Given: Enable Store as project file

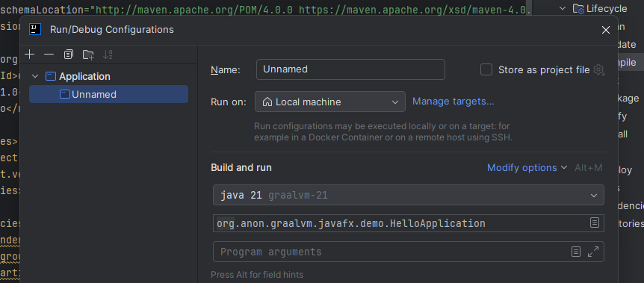Looking at the screenshot, I should point(486,70).
